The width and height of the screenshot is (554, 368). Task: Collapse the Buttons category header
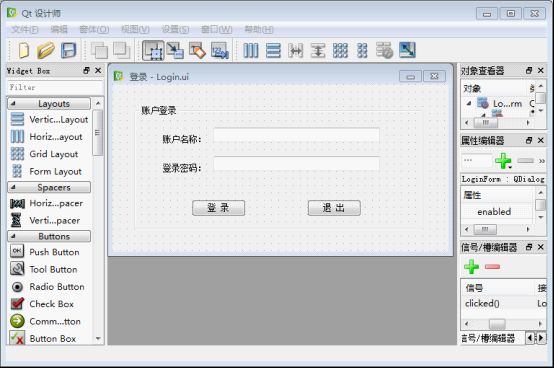(49, 236)
